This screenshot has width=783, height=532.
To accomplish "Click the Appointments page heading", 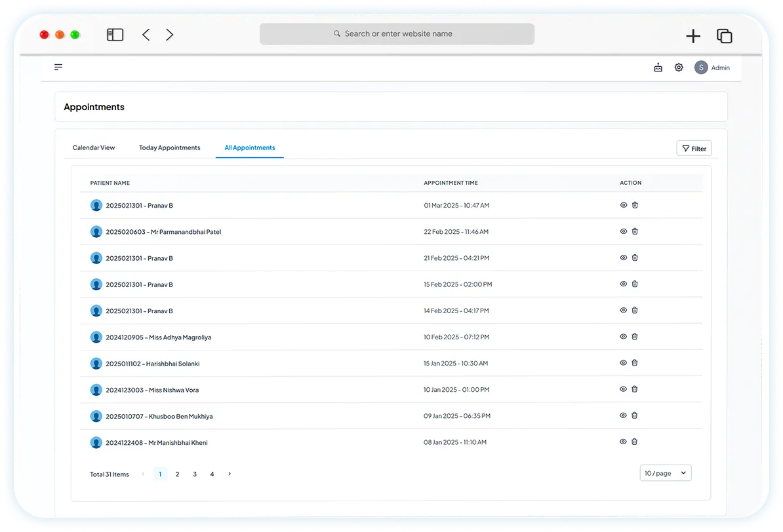I will 94,107.
